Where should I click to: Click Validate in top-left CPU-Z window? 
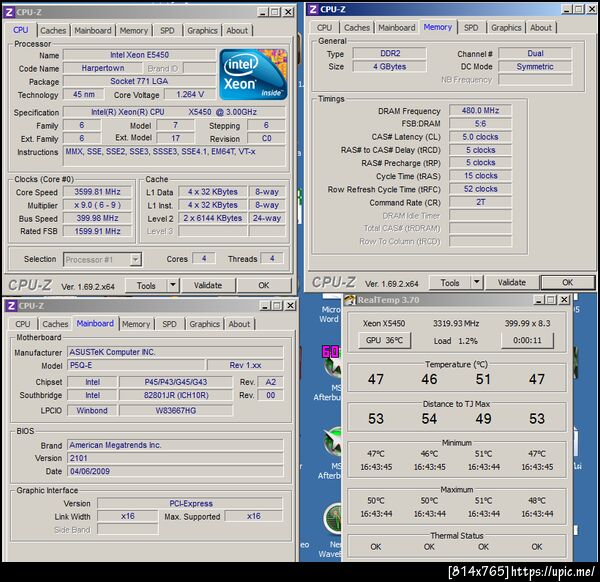click(208, 285)
